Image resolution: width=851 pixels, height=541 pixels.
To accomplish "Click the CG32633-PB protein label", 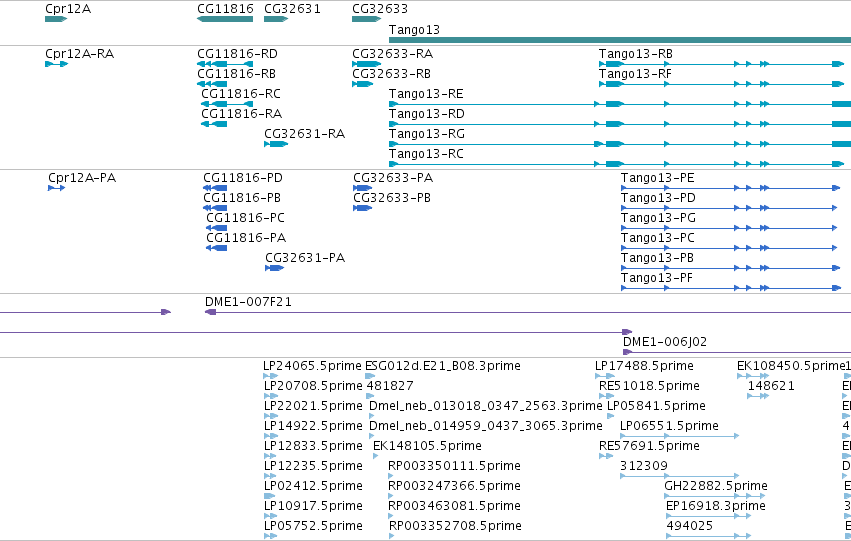I will pyautogui.click(x=392, y=198).
